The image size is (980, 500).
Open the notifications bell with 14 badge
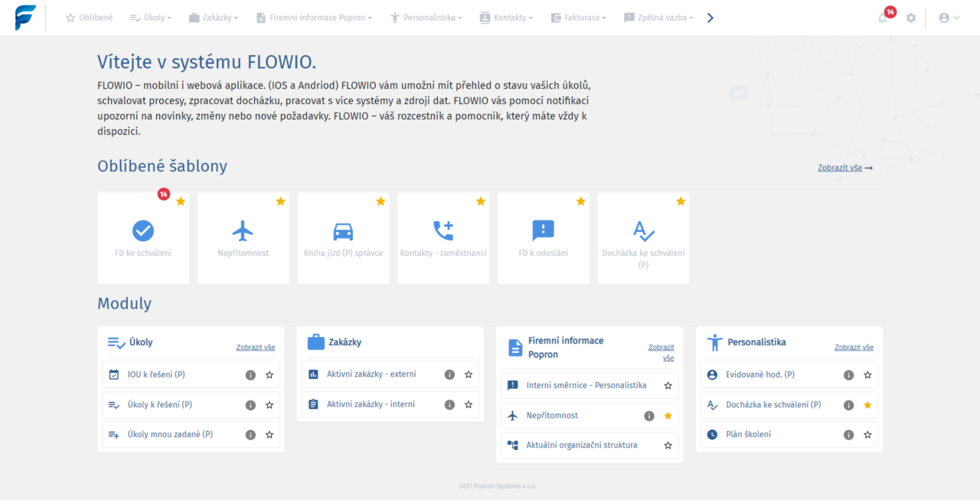coord(884,18)
